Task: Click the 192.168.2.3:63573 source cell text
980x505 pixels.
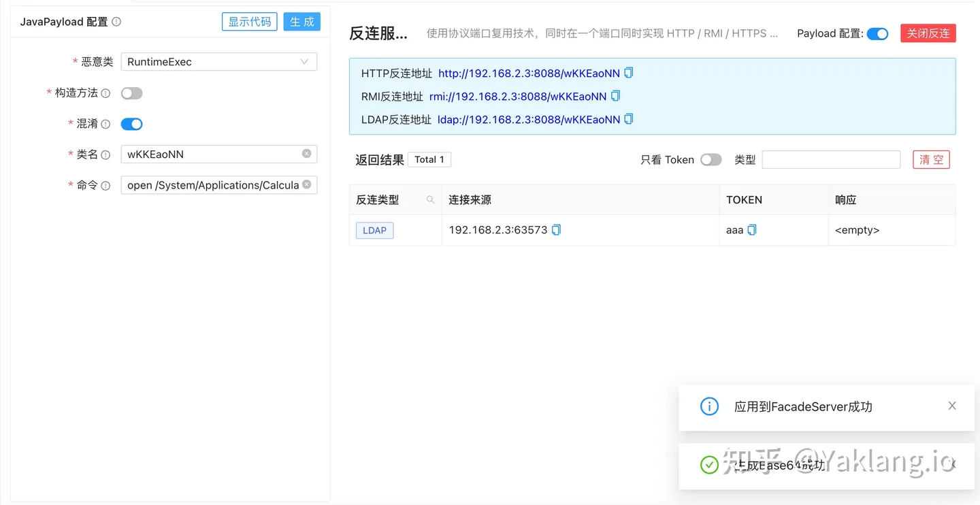Action: (498, 230)
